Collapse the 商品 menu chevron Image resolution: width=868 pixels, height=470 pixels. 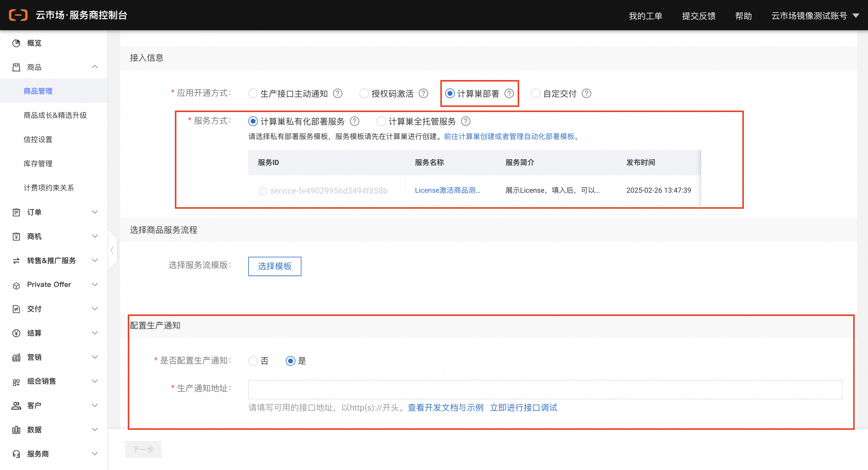click(95, 67)
